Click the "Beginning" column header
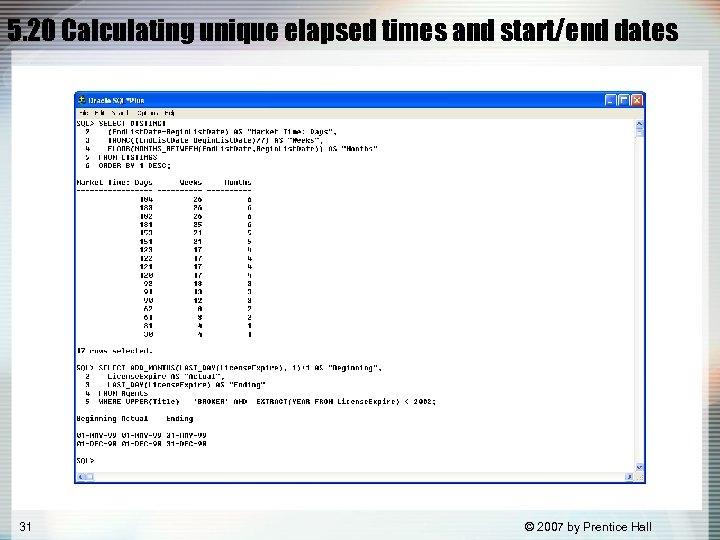 (x=96, y=419)
